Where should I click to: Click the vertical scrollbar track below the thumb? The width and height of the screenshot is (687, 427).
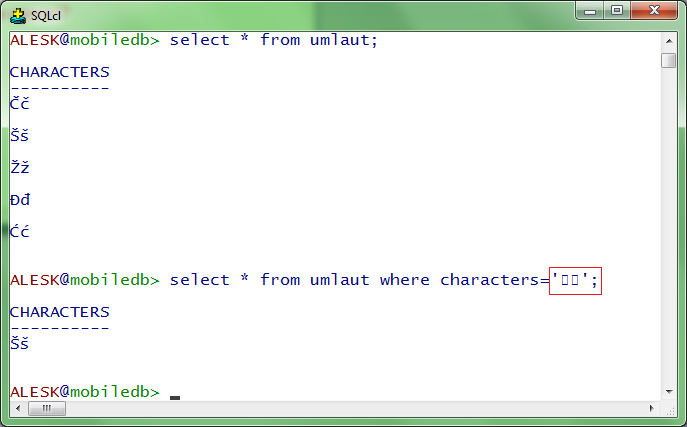[x=669, y=230]
